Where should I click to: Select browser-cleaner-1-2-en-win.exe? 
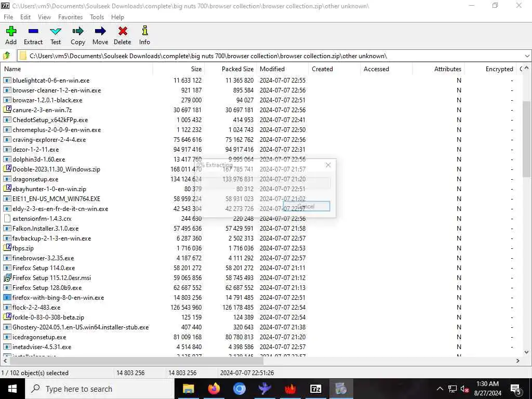(x=57, y=90)
